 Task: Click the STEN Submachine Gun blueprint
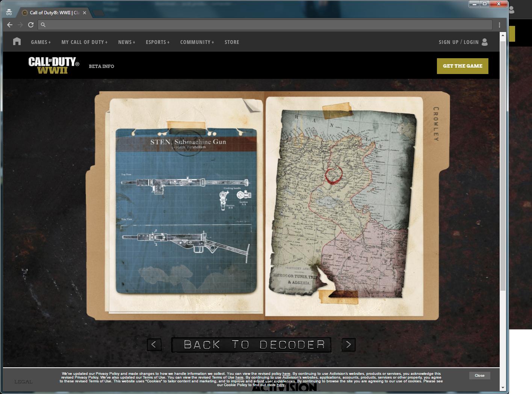[186, 211]
